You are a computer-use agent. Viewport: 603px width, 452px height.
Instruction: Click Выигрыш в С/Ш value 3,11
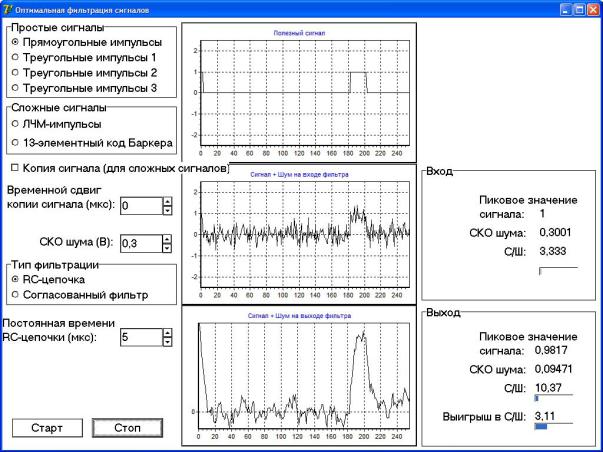point(545,416)
